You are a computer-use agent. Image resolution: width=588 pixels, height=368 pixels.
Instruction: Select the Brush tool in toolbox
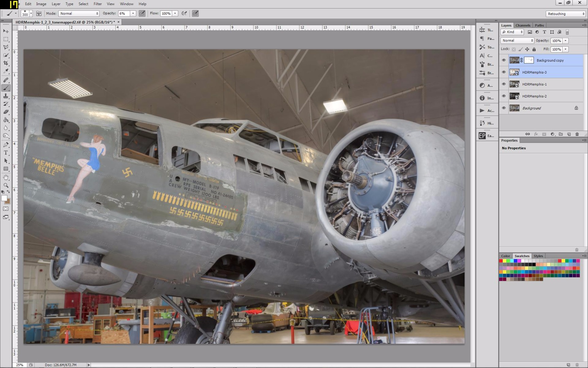click(6, 88)
